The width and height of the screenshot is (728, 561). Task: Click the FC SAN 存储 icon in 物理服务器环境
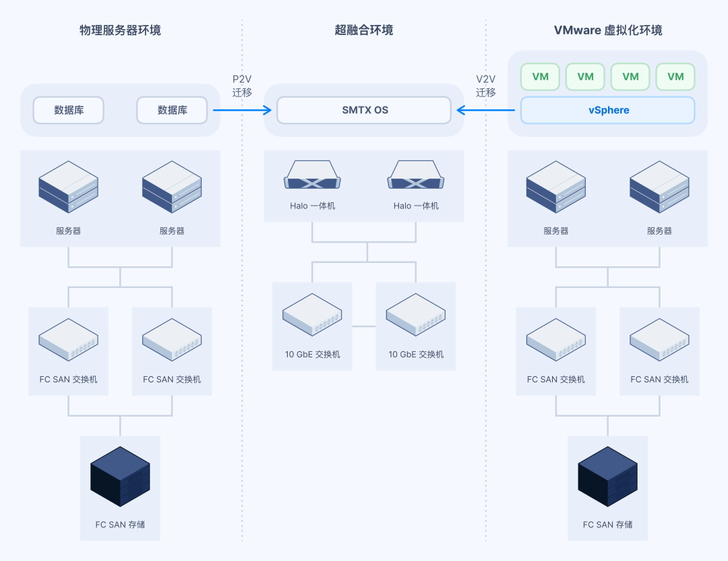click(120, 477)
